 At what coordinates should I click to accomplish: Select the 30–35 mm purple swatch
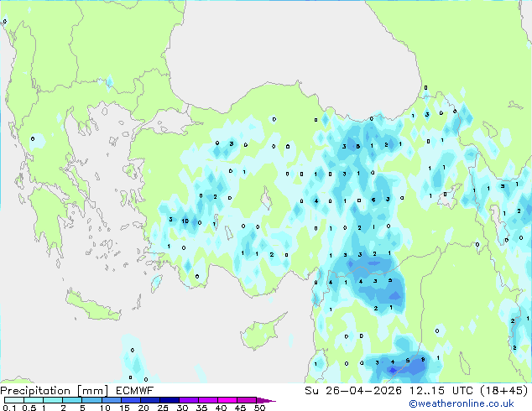[x=188, y=400]
